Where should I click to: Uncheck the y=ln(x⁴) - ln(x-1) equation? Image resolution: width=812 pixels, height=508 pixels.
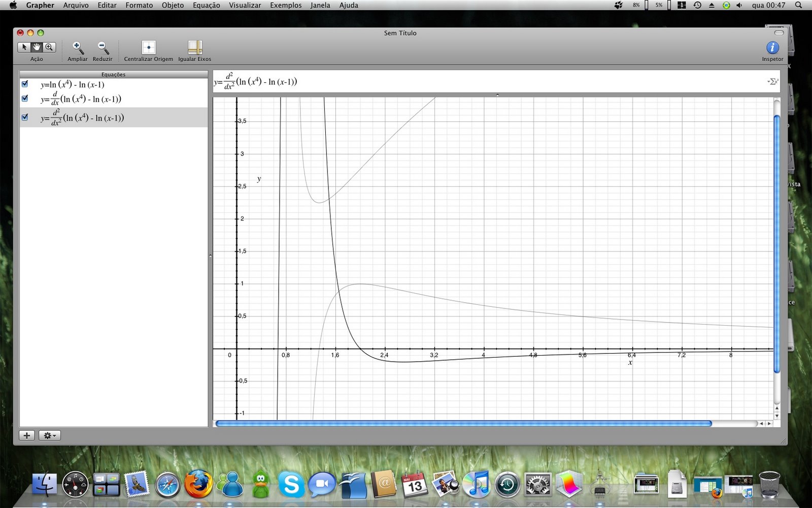click(25, 84)
